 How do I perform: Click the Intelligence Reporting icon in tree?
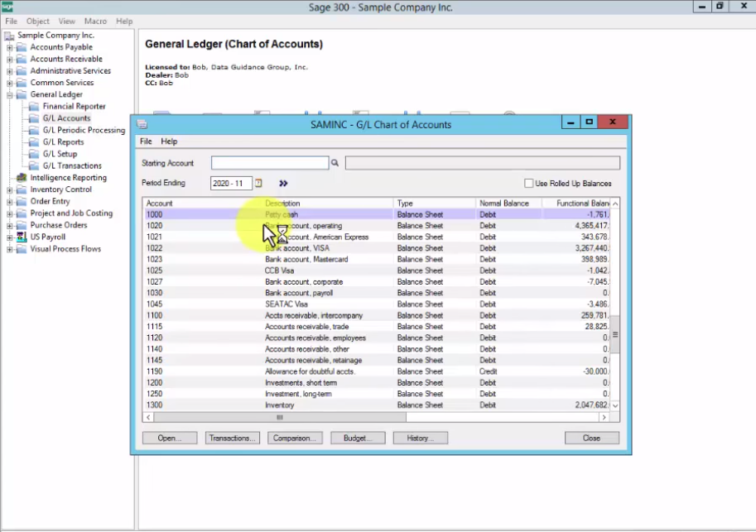(x=22, y=178)
